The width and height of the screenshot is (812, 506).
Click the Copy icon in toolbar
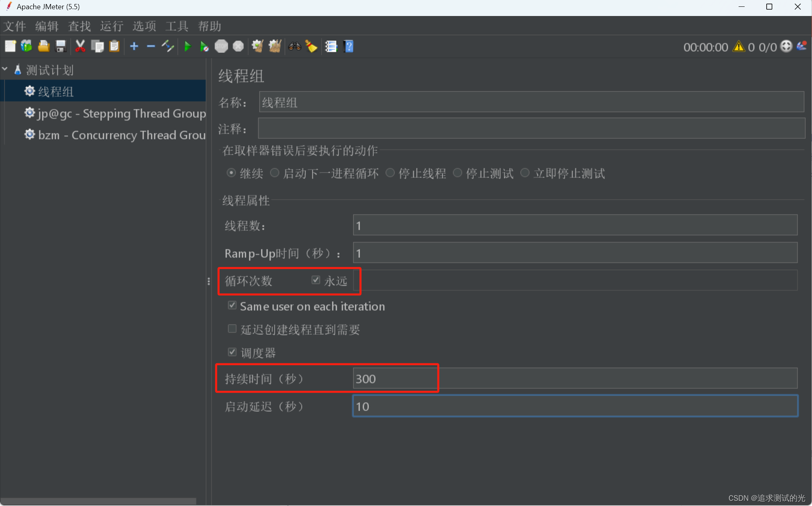click(97, 46)
